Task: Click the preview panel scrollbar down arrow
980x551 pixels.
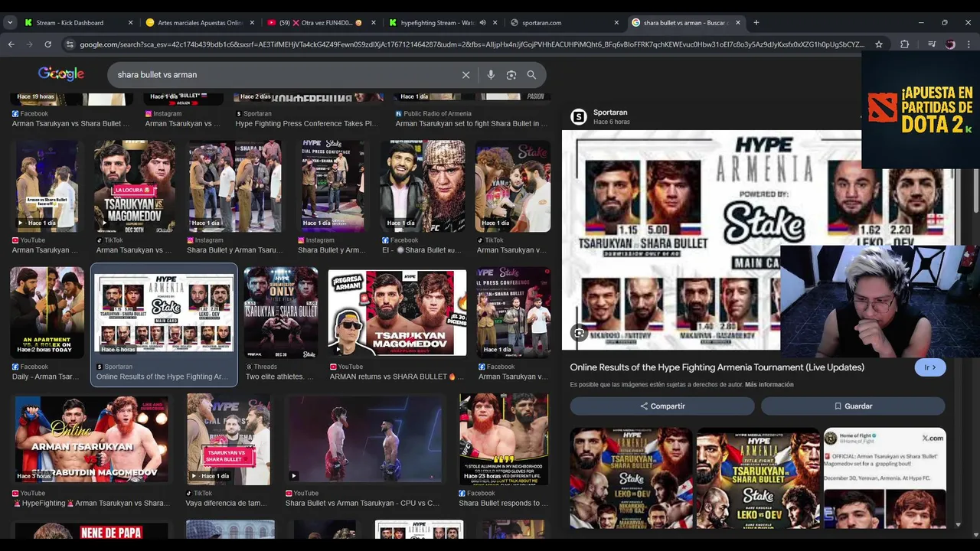Action: pos(959,525)
